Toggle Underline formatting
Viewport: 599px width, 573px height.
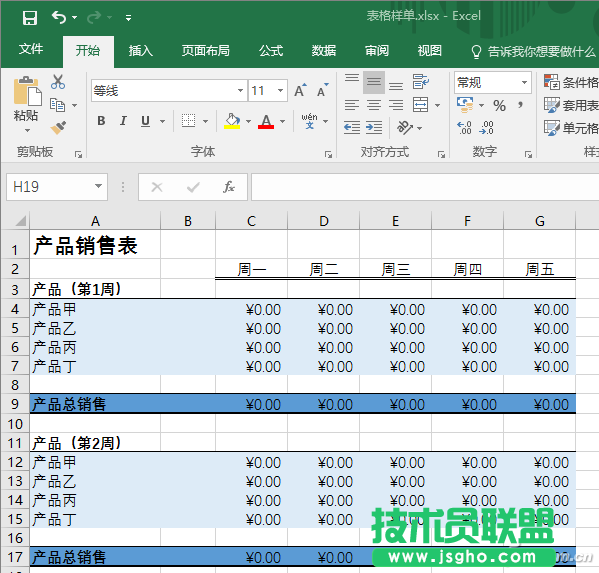tap(145, 121)
